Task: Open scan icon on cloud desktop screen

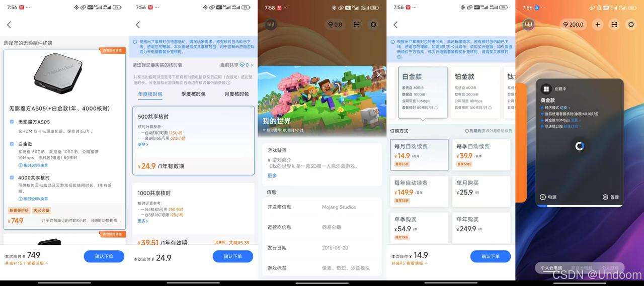Action: point(614,24)
